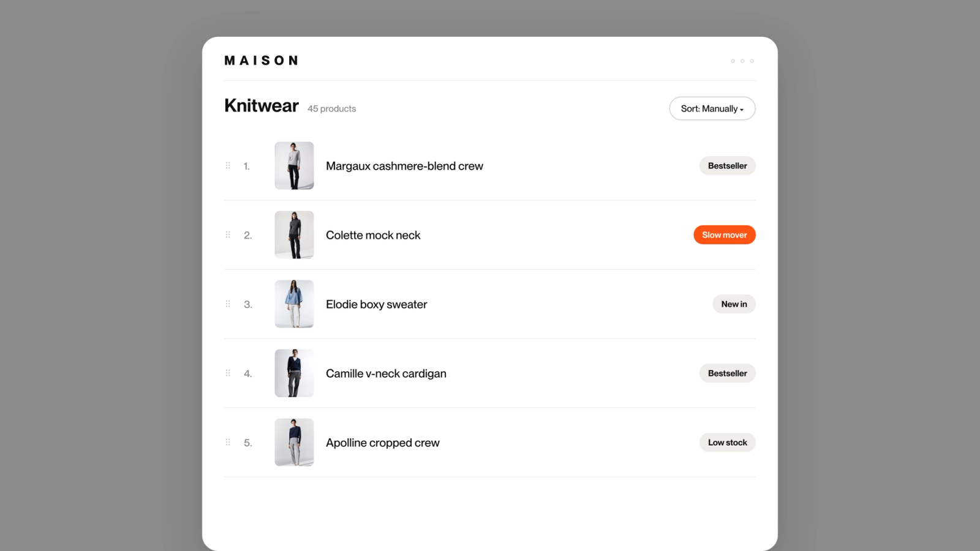The height and width of the screenshot is (551, 980).
Task: Click the Margaux cashmere-blend crew thumbnail
Action: click(294, 165)
